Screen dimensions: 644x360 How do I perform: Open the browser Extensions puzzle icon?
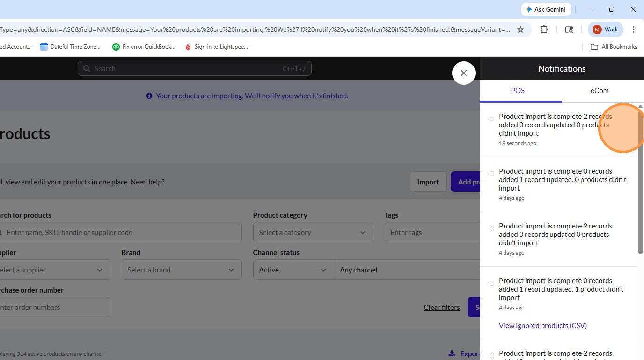pos(544,29)
